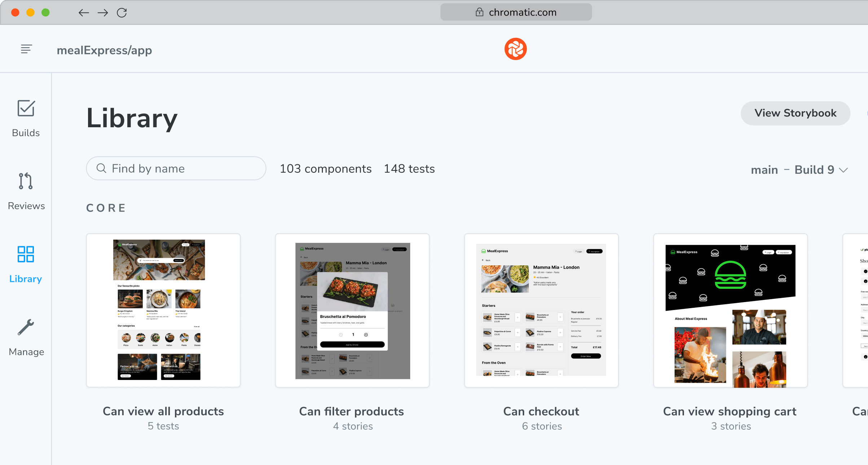
Task: Click the browser back arrow
Action: click(x=84, y=13)
